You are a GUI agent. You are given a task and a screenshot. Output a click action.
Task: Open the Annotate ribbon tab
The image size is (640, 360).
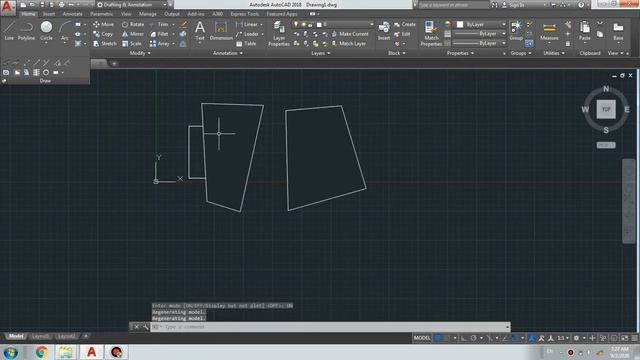[x=72, y=14]
